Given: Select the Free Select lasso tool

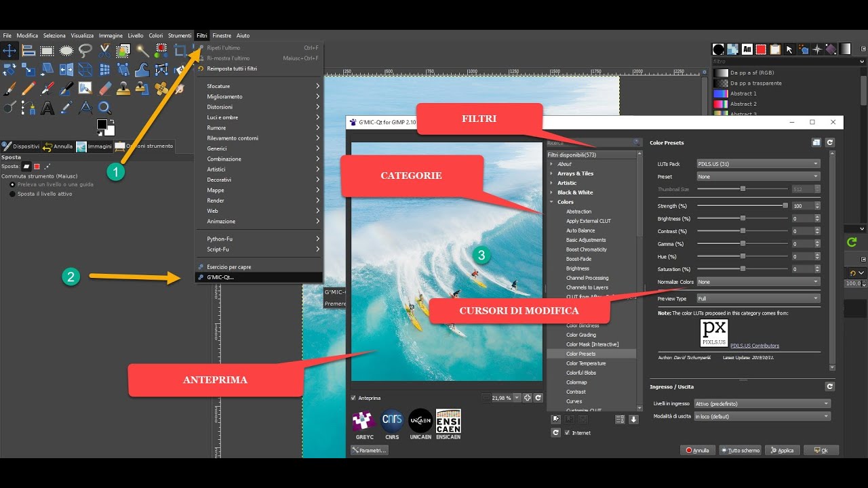Looking at the screenshot, I should [x=85, y=50].
